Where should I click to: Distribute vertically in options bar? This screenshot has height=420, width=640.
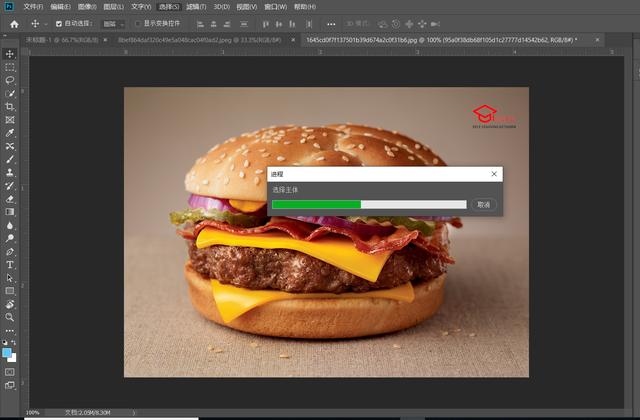(x=244, y=24)
